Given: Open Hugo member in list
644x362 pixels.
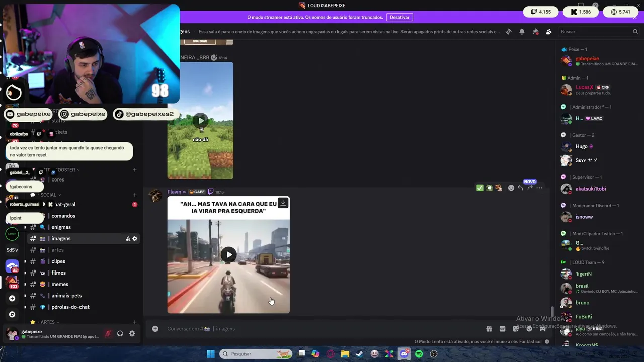Looking at the screenshot, I should [600, 147].
